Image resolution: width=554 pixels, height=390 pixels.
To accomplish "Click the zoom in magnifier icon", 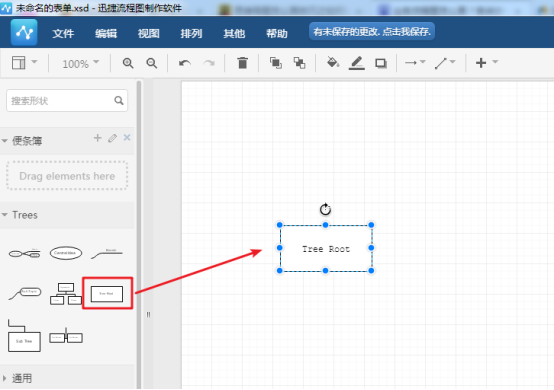I will (128, 63).
